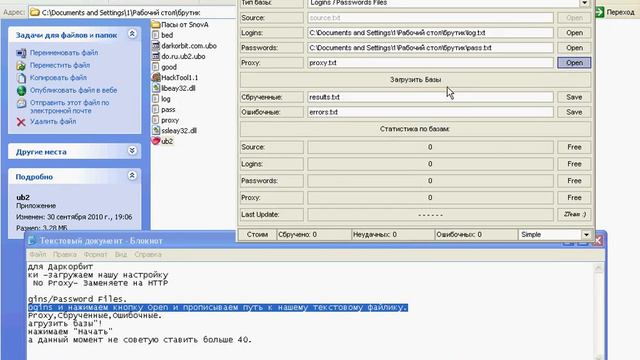Click the Неудачных: 0 status entry
Viewport: 640px width, 360px height.
coord(392,235)
